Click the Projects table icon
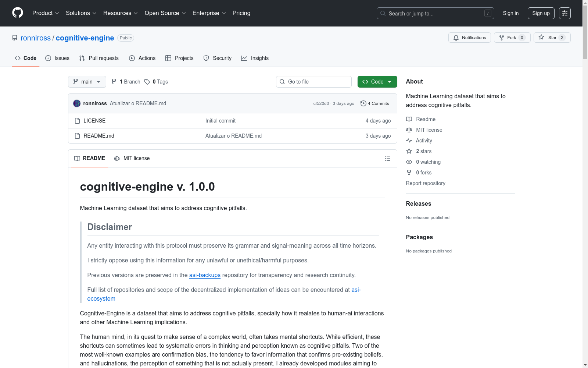588x368 pixels. tap(168, 58)
